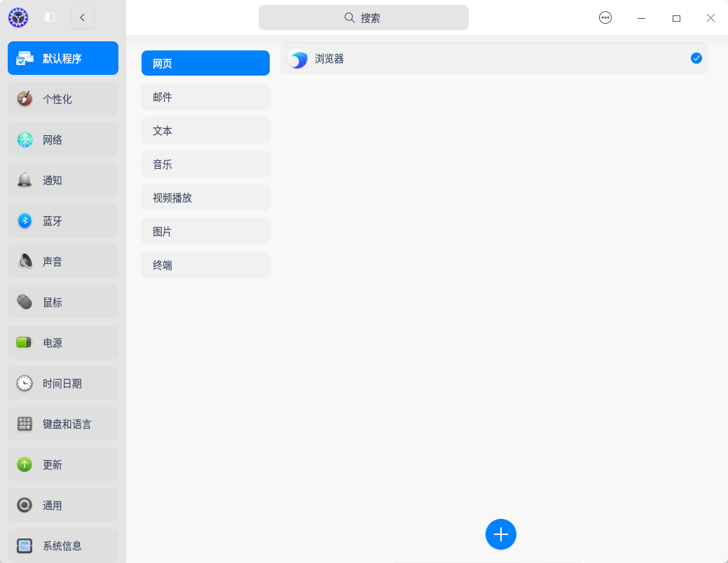The image size is (728, 563).
Task: Open 声音 speaker icon
Action: click(x=25, y=261)
